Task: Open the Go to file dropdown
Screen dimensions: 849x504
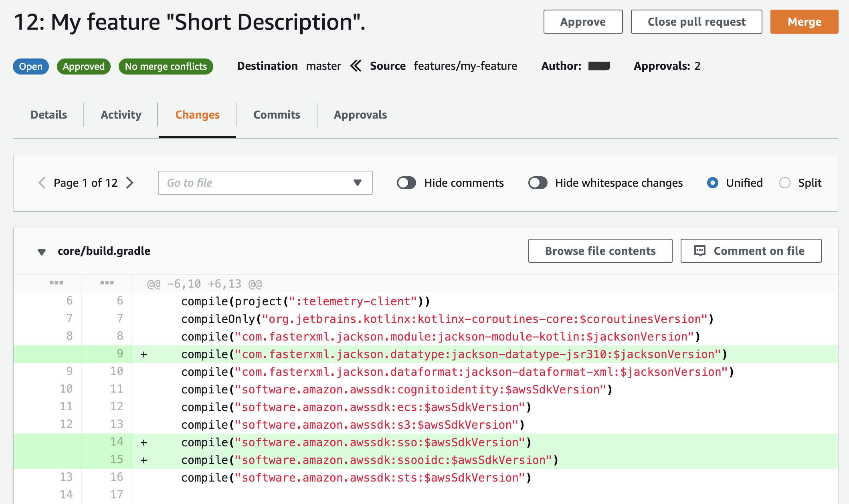Action: click(358, 183)
